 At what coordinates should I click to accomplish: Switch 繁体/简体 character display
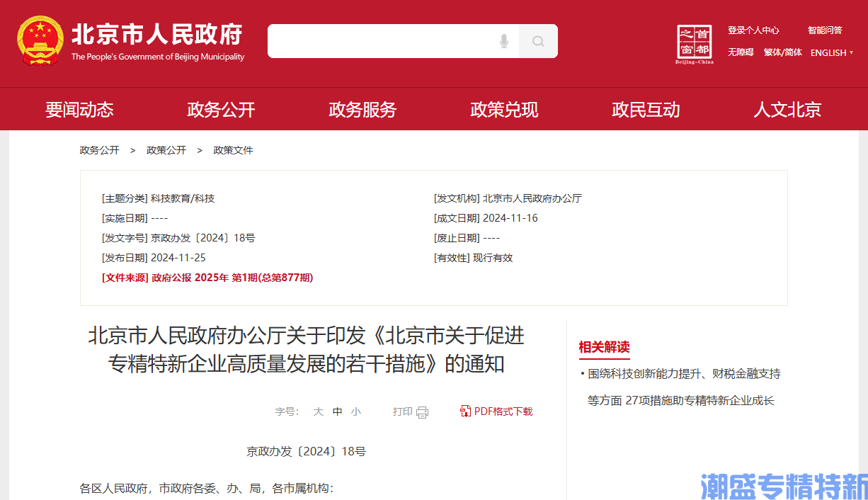(782, 52)
